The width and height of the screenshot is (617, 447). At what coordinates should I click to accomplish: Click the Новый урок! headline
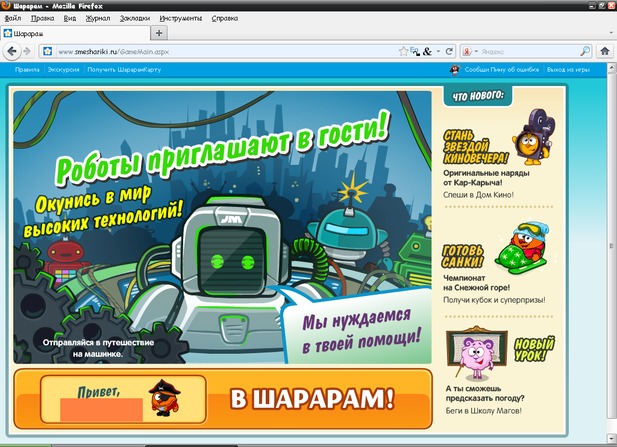[534, 349]
